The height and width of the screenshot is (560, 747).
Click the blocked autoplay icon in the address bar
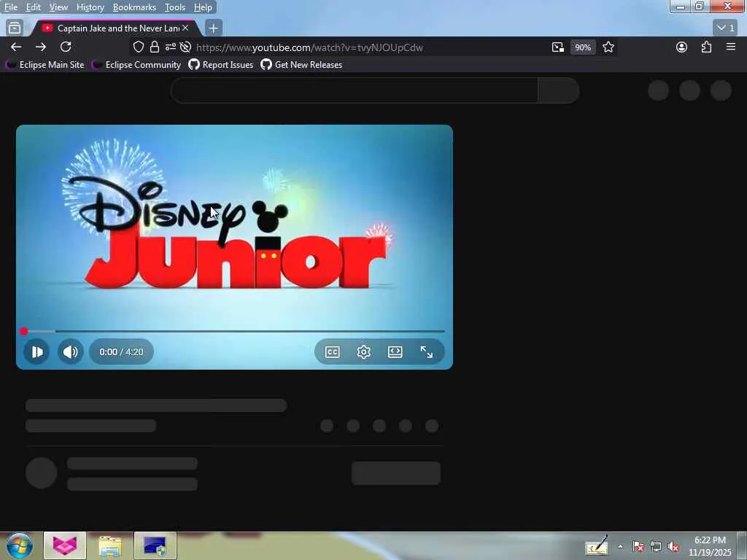pos(186,47)
